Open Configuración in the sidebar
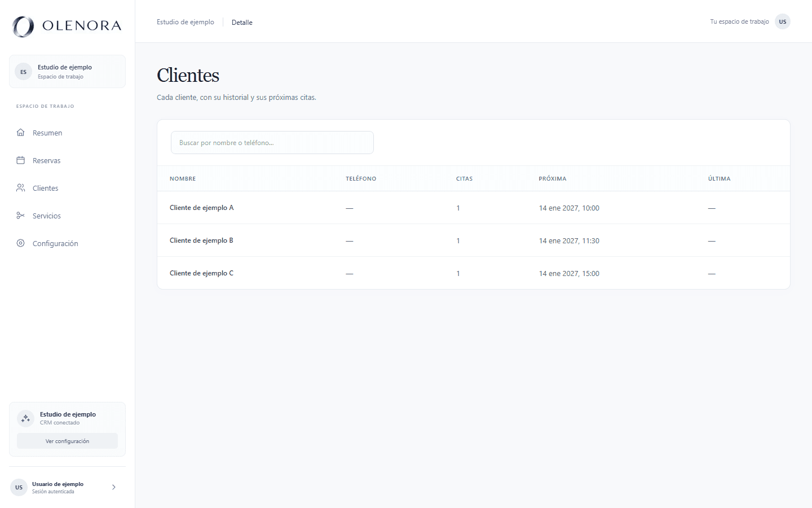 click(67, 243)
